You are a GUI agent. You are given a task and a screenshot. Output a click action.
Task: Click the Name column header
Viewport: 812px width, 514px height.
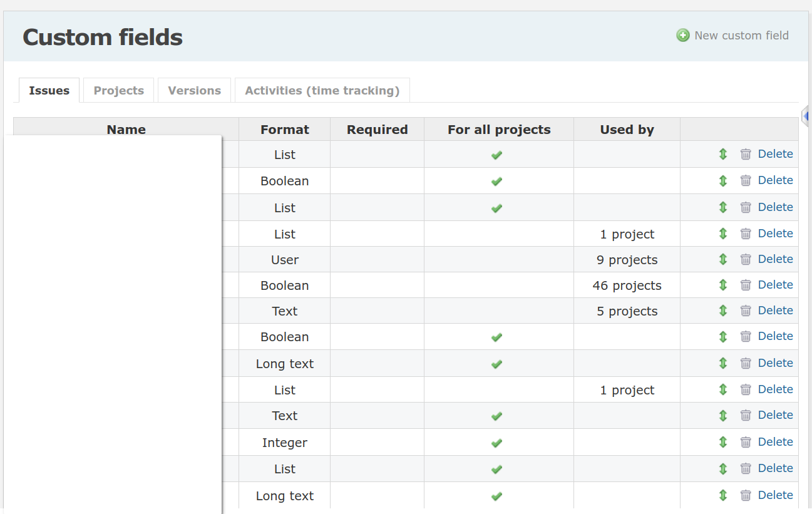[126, 129]
